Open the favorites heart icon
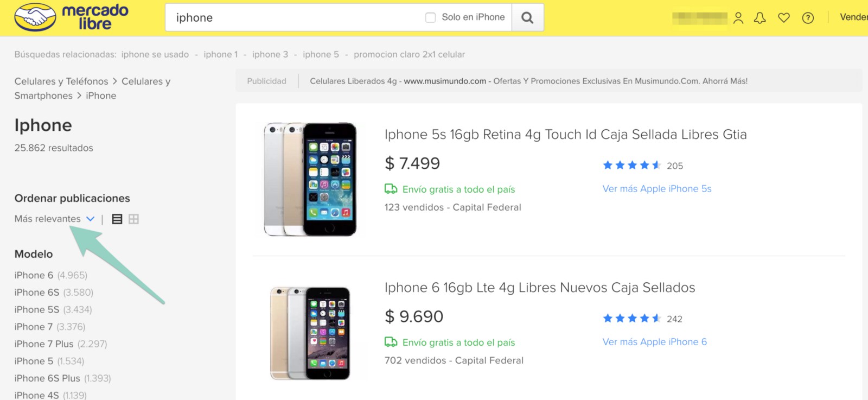 pyautogui.click(x=784, y=18)
